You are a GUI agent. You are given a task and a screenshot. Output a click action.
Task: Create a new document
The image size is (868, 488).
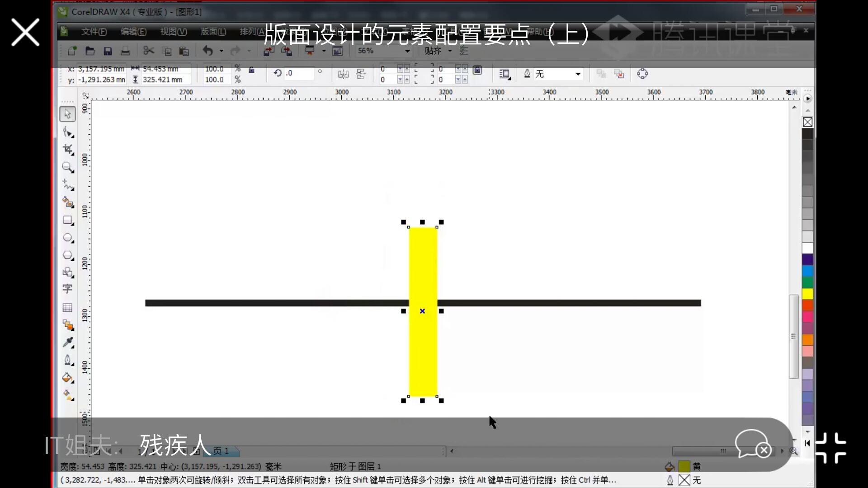pos(72,51)
